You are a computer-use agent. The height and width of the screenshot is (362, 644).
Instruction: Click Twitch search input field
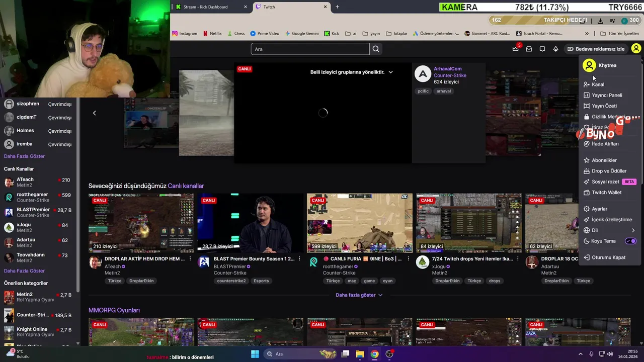310,49
